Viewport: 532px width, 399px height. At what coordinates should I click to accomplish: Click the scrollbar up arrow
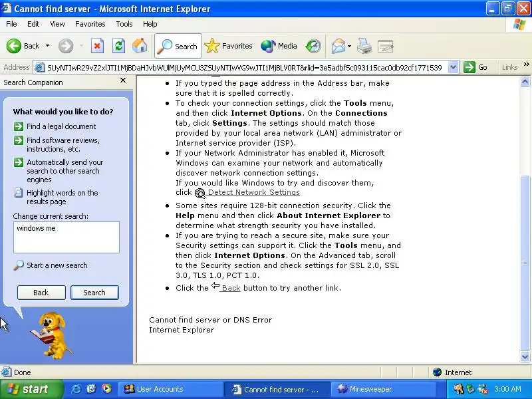[525, 81]
